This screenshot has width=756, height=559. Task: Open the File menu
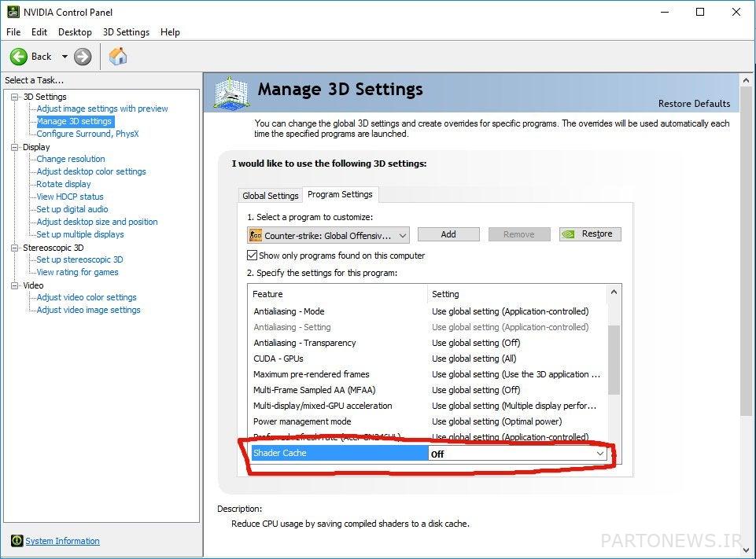pyautogui.click(x=13, y=32)
